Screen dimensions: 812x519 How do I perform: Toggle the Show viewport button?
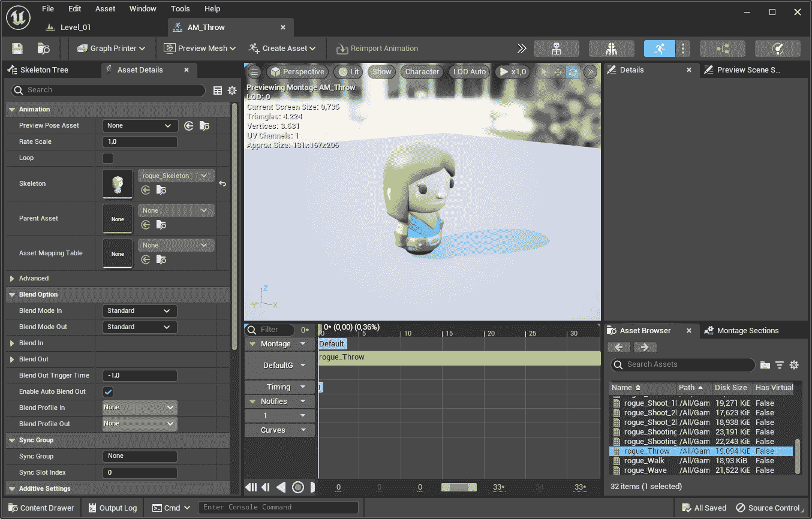381,72
